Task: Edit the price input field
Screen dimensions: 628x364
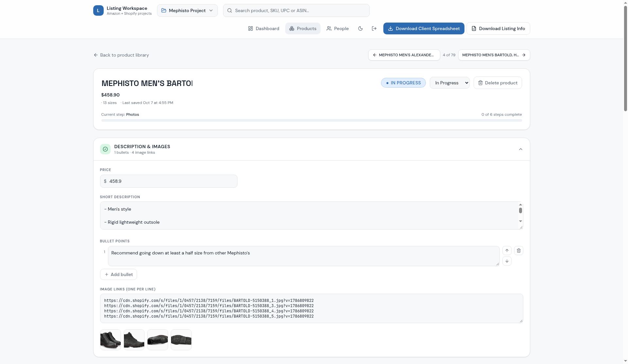Action: click(x=168, y=181)
